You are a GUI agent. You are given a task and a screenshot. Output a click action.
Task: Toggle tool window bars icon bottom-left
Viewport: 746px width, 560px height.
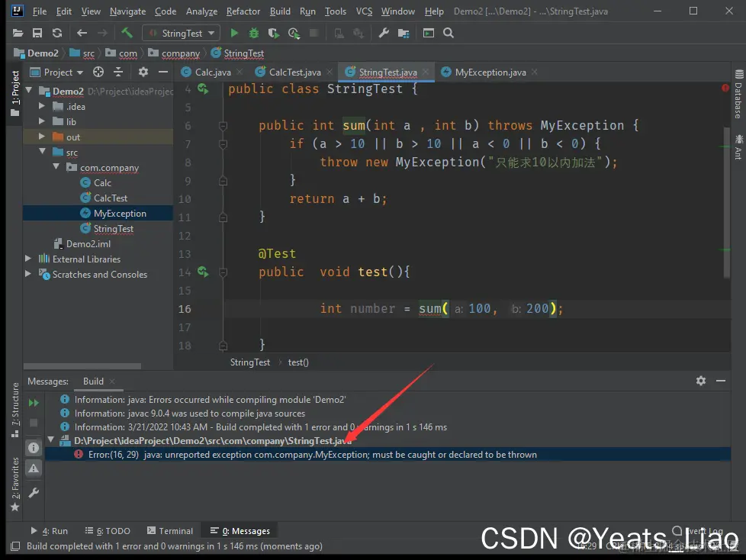[x=15, y=546]
